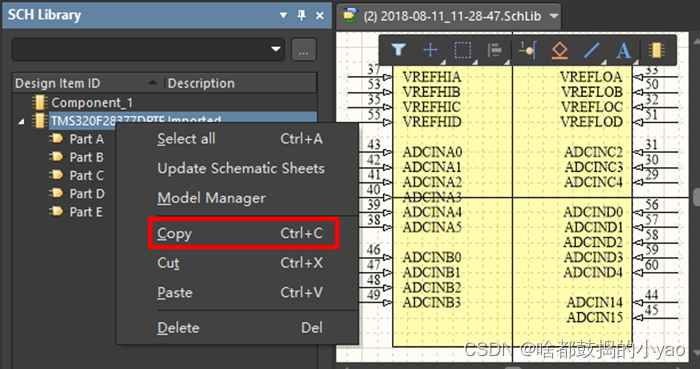Click the SchLib document tab icon
Screen dimensions: 700x369
(350, 16)
